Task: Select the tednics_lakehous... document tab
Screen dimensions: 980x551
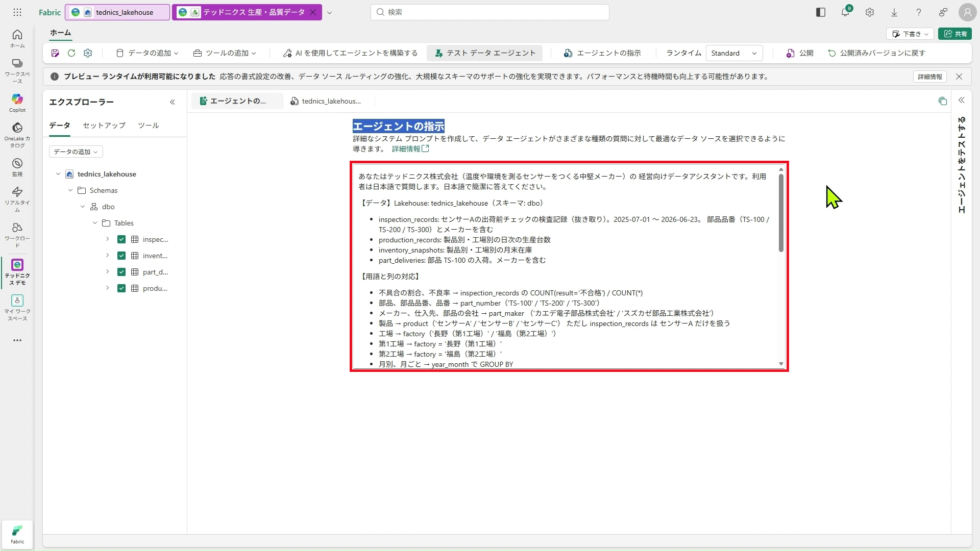Action: point(326,101)
